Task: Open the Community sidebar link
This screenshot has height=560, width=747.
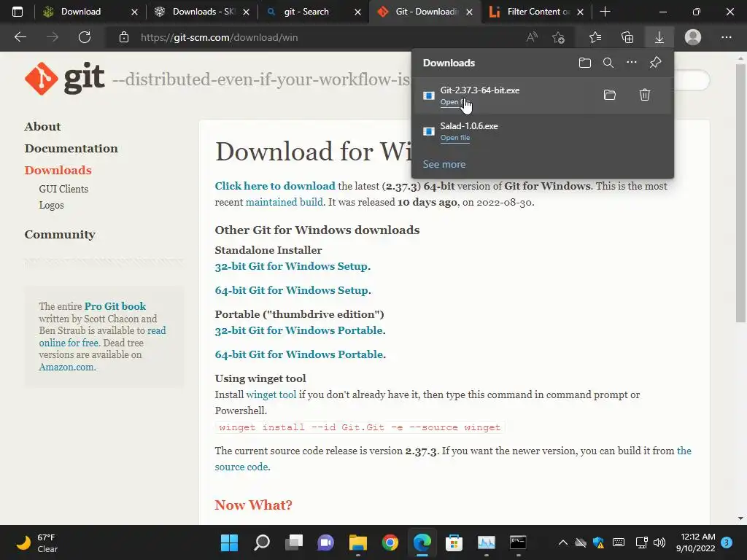Action: tap(60, 234)
